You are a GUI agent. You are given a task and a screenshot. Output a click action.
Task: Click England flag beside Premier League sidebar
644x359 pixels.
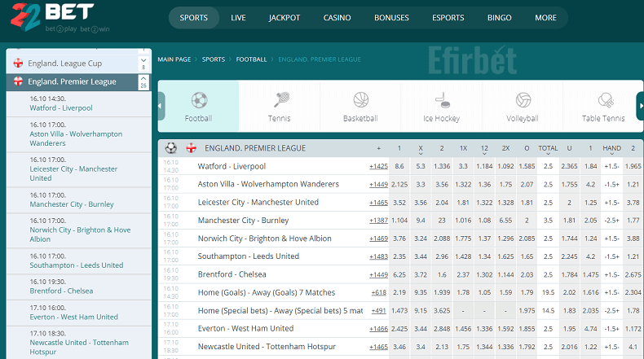point(18,81)
